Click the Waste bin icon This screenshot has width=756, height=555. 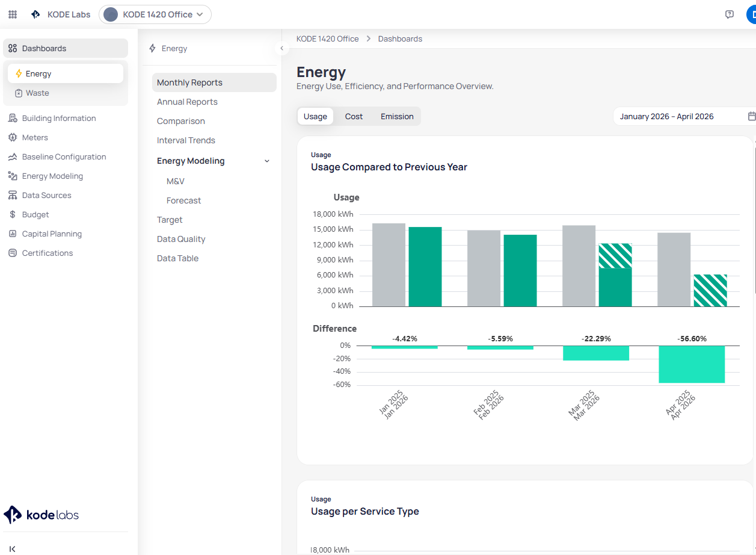(19, 93)
